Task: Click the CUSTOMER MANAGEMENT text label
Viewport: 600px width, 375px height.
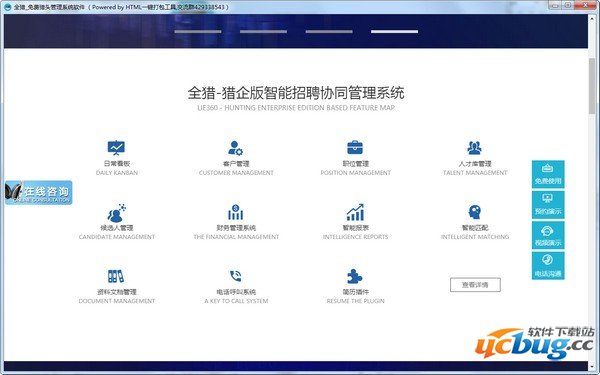Action: [236, 173]
